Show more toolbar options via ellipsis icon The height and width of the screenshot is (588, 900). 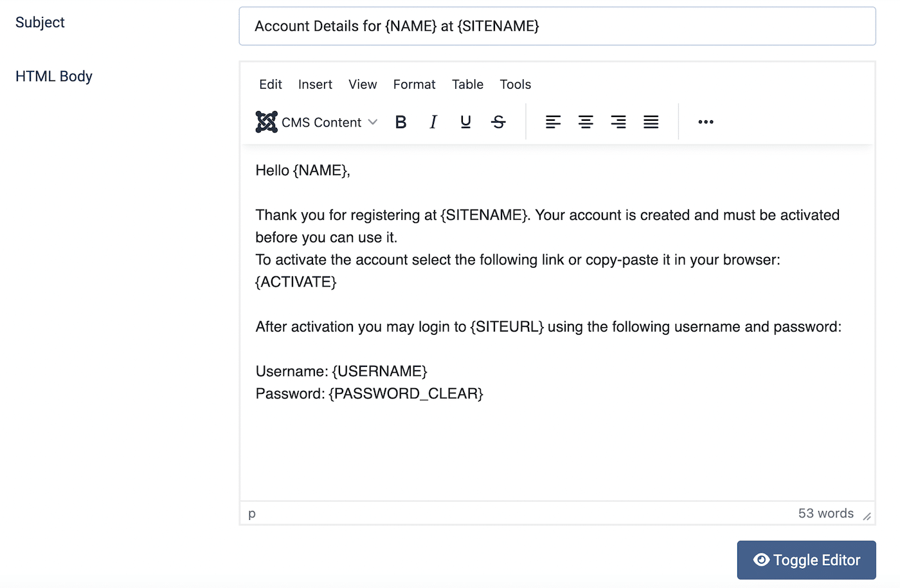(x=705, y=121)
